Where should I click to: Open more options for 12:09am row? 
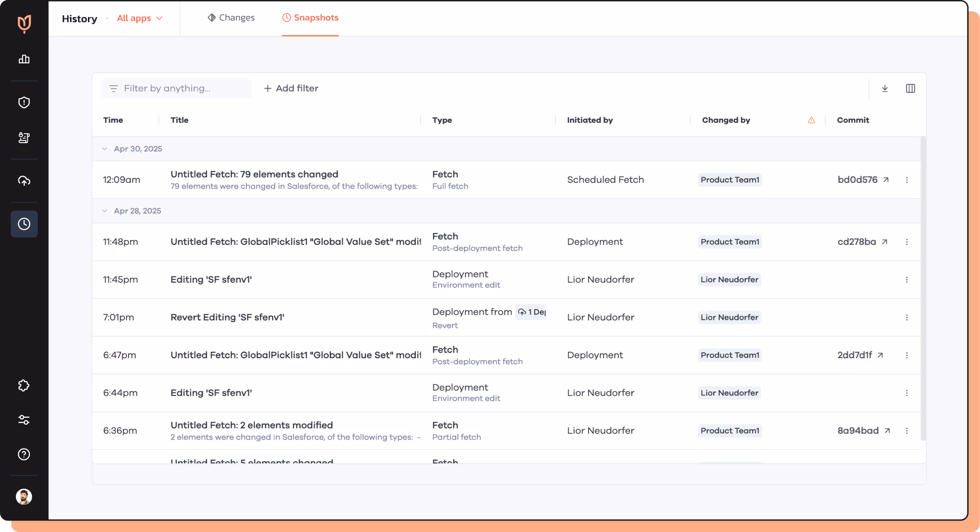[906, 180]
